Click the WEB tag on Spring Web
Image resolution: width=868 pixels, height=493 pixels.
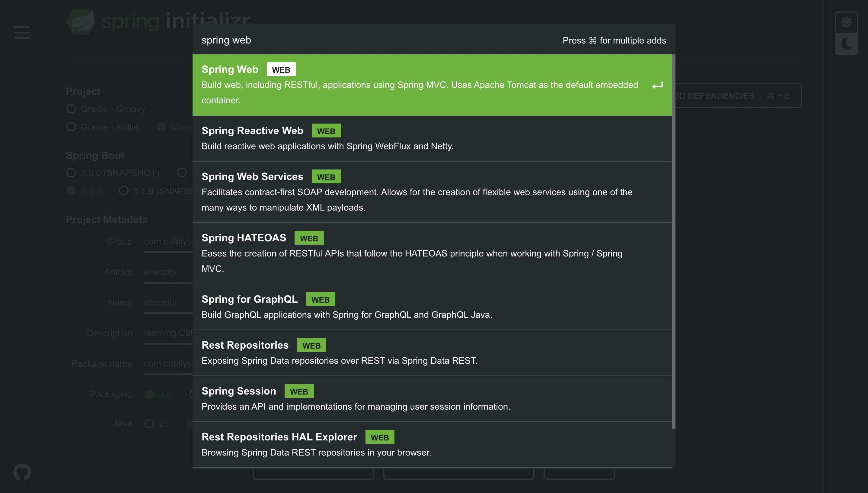[x=281, y=69]
